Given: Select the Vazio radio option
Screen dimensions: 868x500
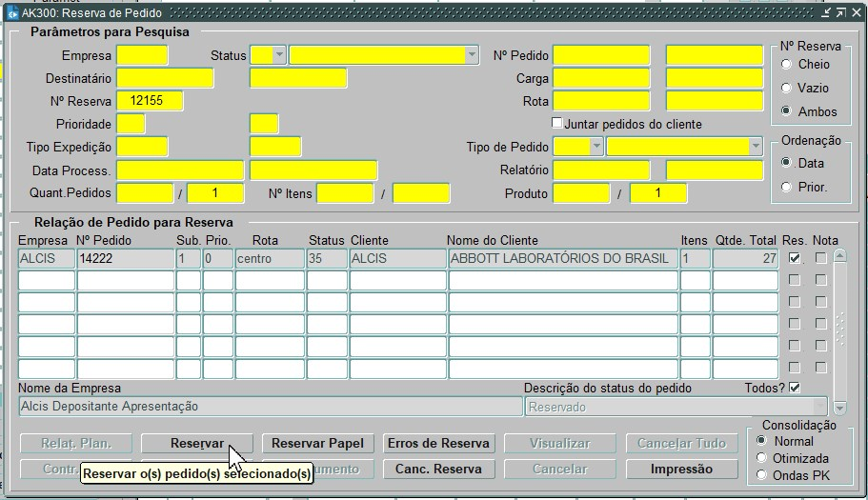Looking at the screenshot, I should [786, 88].
